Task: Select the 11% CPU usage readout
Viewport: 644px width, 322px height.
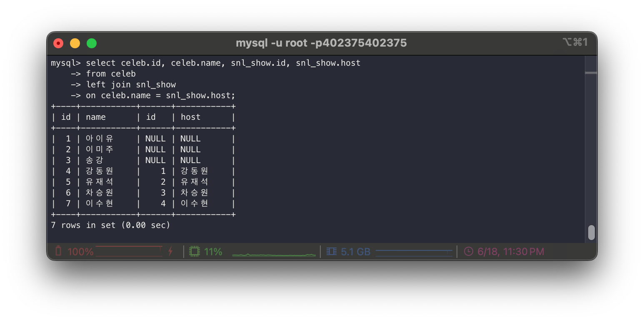Action: click(213, 252)
